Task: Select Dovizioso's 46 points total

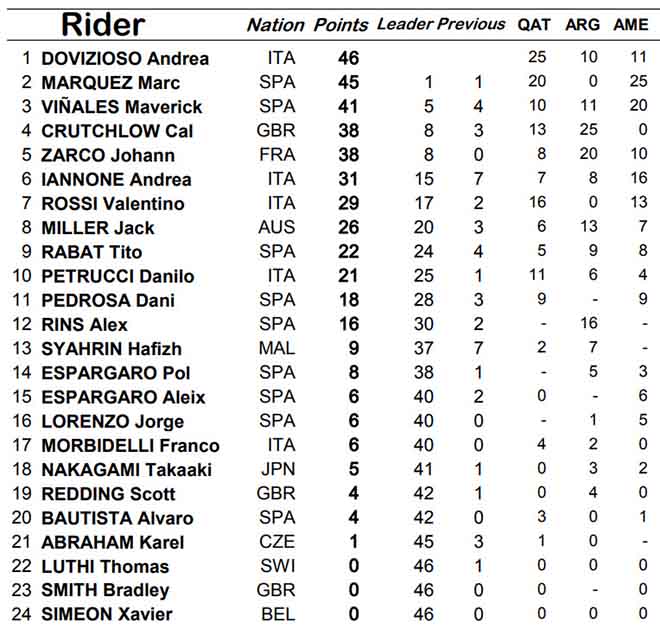Action: tap(349, 59)
